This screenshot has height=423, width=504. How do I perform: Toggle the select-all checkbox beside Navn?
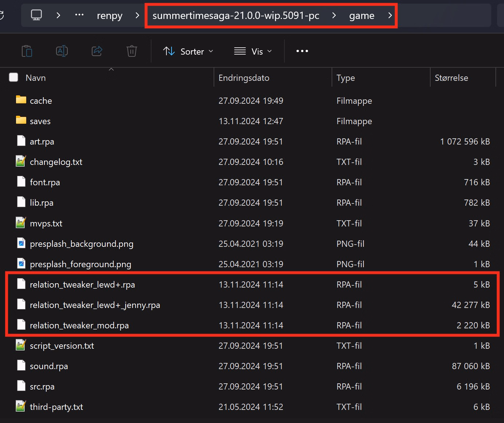[13, 77]
